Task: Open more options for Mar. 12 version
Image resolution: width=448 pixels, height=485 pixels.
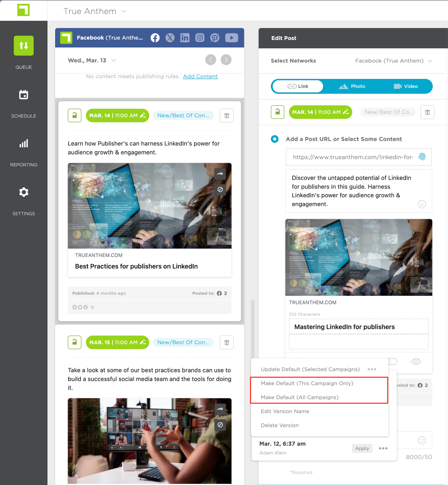Action: tap(383, 448)
